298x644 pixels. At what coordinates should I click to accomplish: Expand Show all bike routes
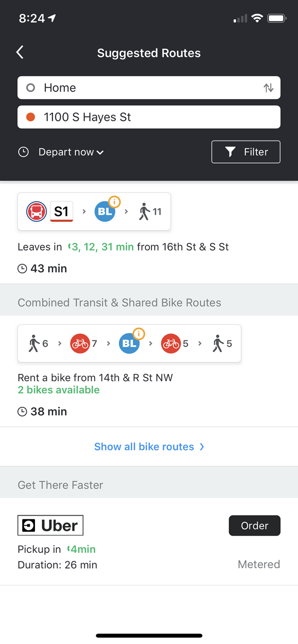149,447
